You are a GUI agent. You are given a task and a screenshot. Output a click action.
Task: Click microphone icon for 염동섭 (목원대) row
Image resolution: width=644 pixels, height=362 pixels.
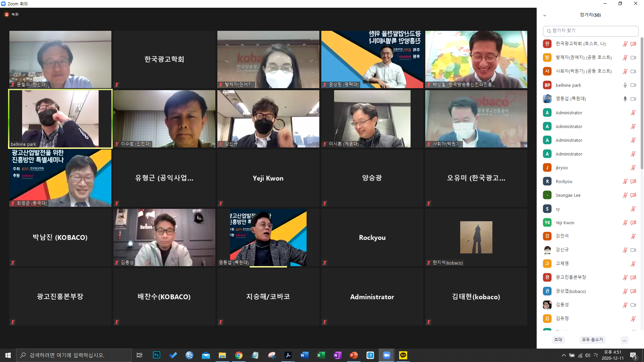pos(625,99)
